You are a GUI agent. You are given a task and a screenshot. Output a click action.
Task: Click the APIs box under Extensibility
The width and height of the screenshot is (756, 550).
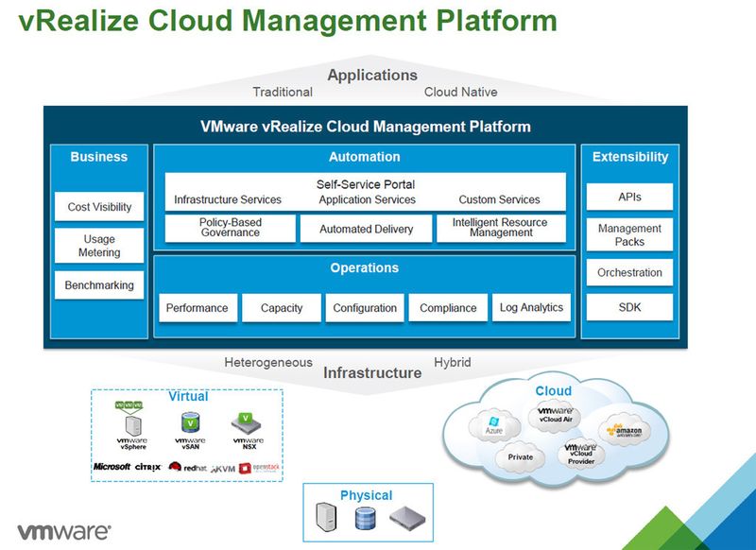629,197
